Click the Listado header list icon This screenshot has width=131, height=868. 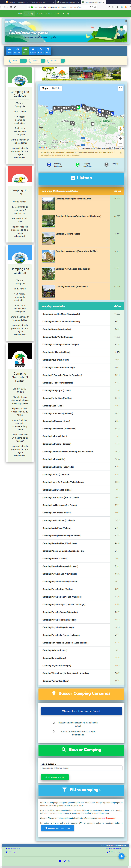(x=73, y=178)
